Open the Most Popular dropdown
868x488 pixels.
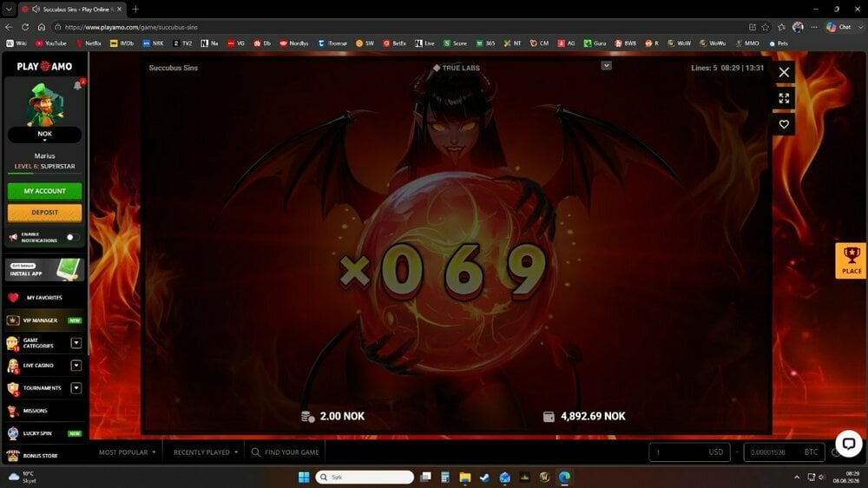[128, 452]
